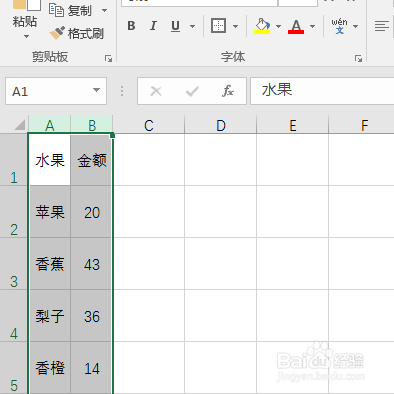Select column D header
394x394 pixels.
[x=221, y=125]
